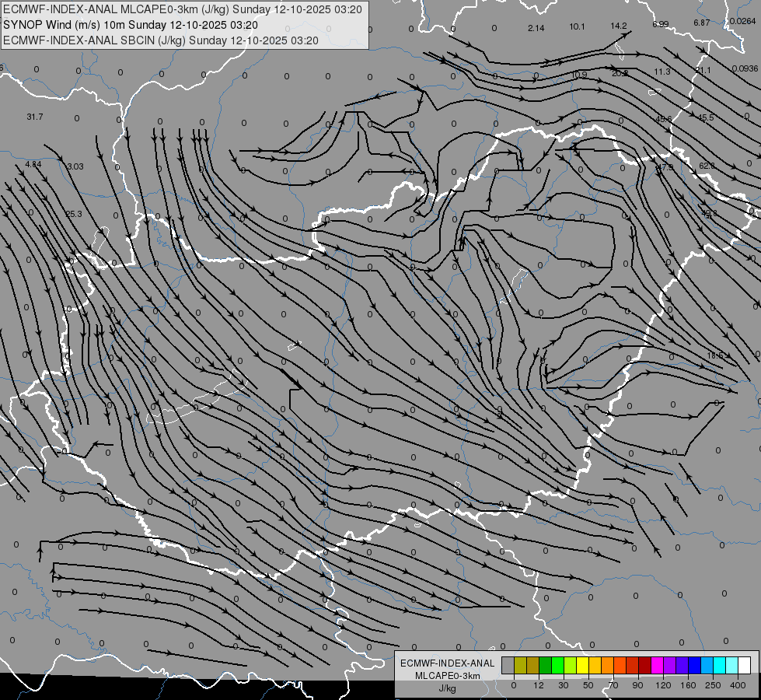Click the map value 2.14
This screenshot has height=700, width=761.
[536, 28]
